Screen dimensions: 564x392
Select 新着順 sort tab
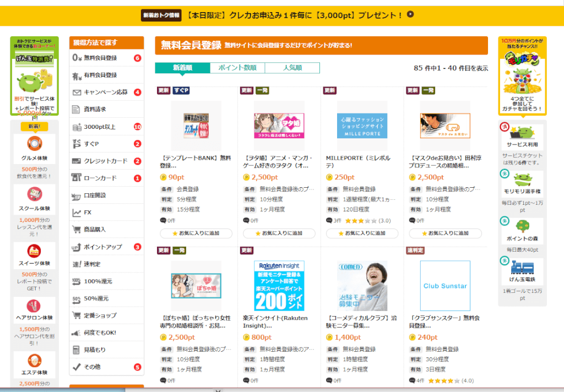(182, 68)
